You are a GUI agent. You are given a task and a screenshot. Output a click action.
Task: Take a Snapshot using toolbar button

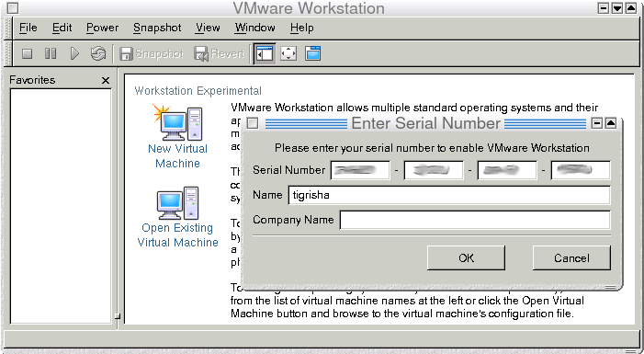pyautogui.click(x=152, y=53)
